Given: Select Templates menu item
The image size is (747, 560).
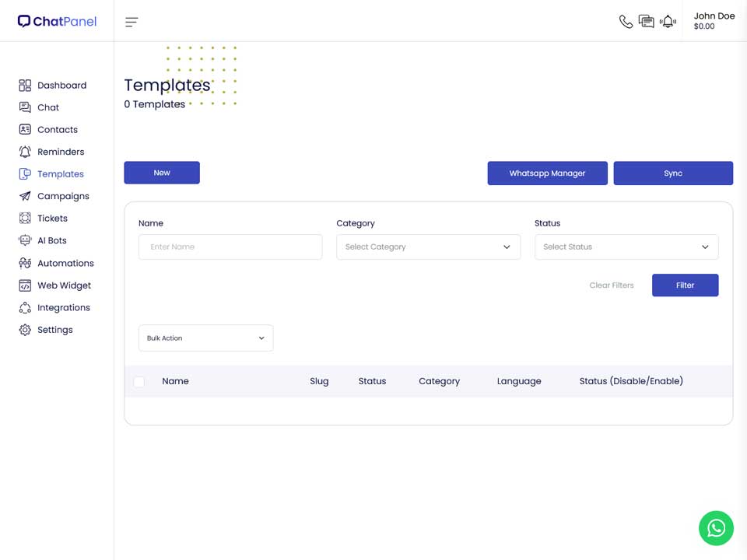Looking at the screenshot, I should [61, 173].
